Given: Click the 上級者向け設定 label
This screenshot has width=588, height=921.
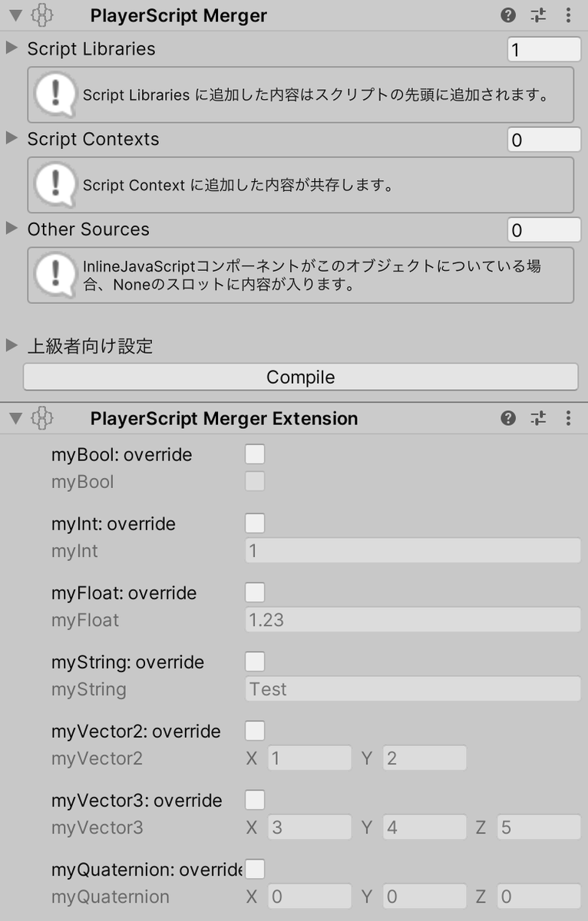Looking at the screenshot, I should pos(90,346).
